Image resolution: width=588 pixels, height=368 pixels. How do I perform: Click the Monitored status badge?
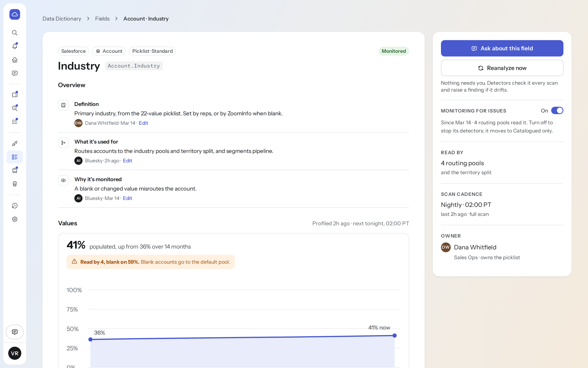(394, 51)
